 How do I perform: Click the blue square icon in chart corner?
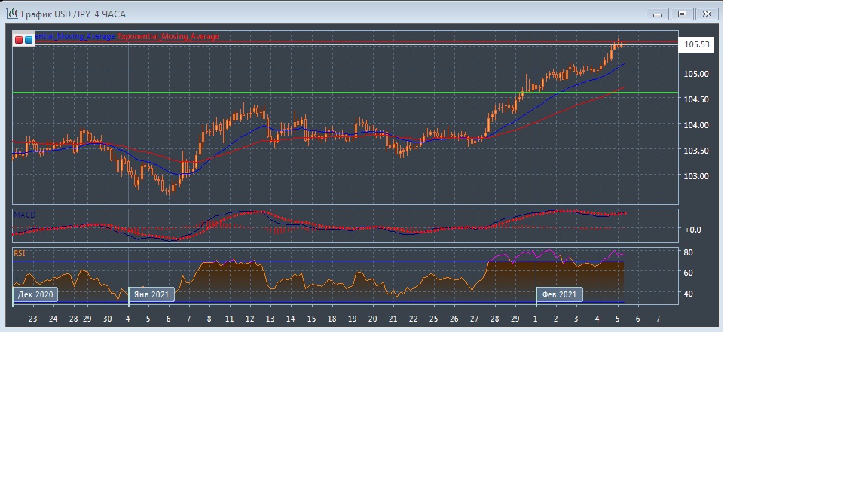pyautogui.click(x=29, y=39)
